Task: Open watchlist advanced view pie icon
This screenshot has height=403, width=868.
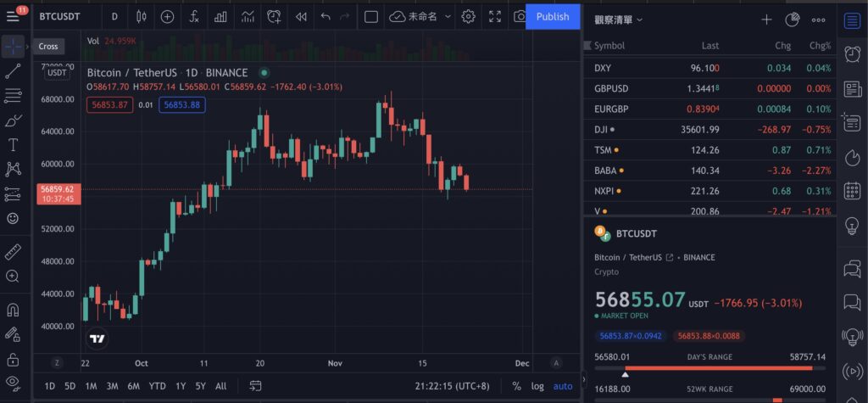Action: [x=793, y=20]
